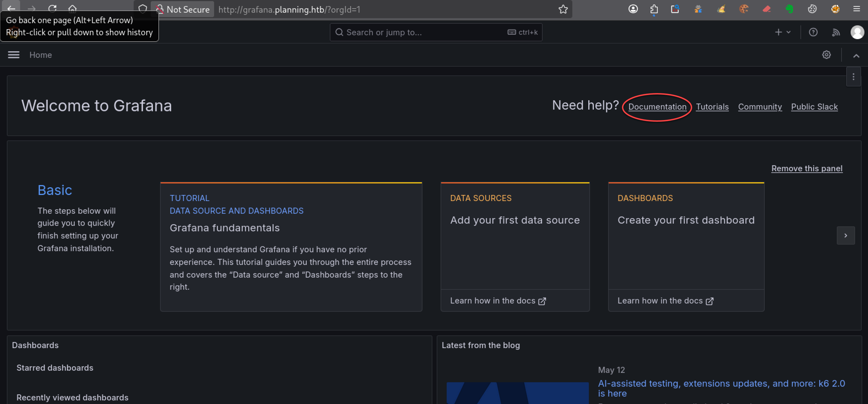
Task: Click Starred dashboards text
Action: 55,368
